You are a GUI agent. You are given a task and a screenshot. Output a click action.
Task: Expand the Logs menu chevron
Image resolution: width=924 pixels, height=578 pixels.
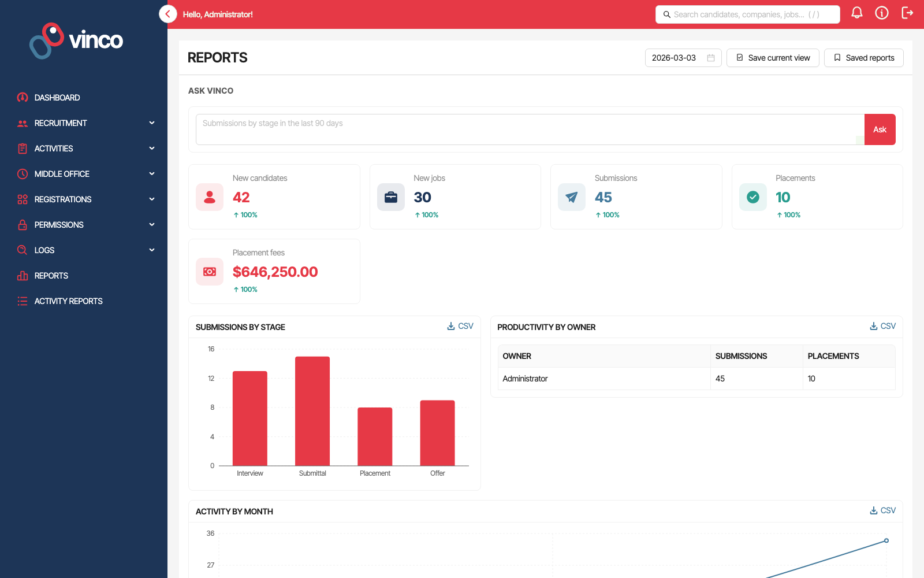152,250
